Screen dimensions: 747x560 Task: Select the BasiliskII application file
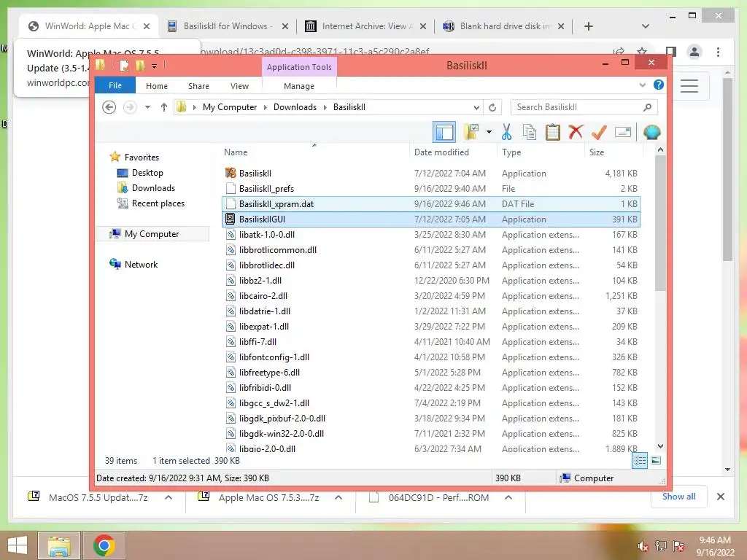[430, 174]
